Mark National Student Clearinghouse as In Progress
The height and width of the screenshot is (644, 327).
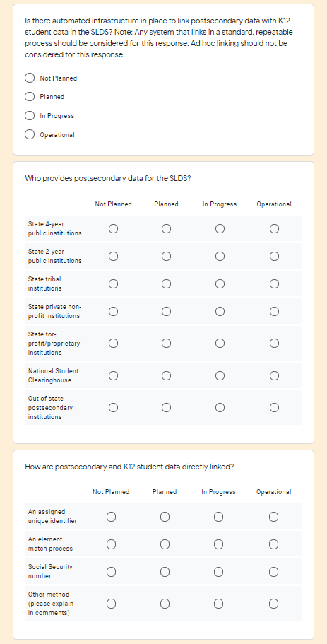220,375
